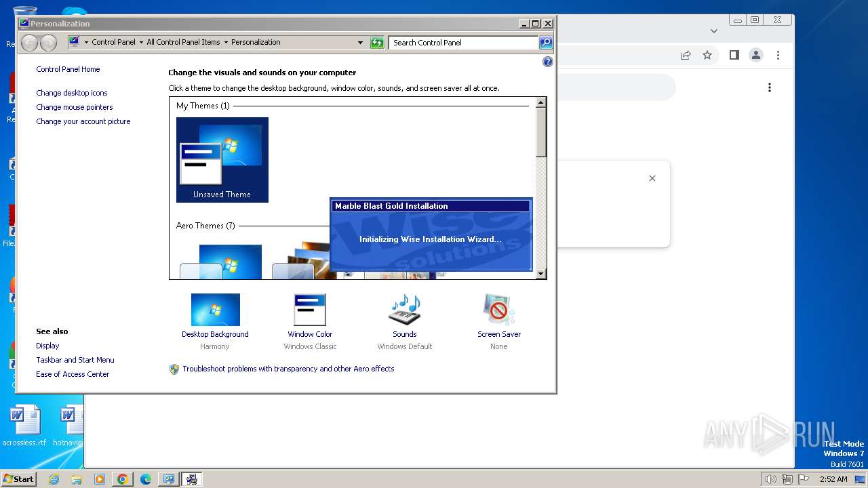Maximize the Personalization window
Screen dimensions: 868x488
tap(536, 23)
